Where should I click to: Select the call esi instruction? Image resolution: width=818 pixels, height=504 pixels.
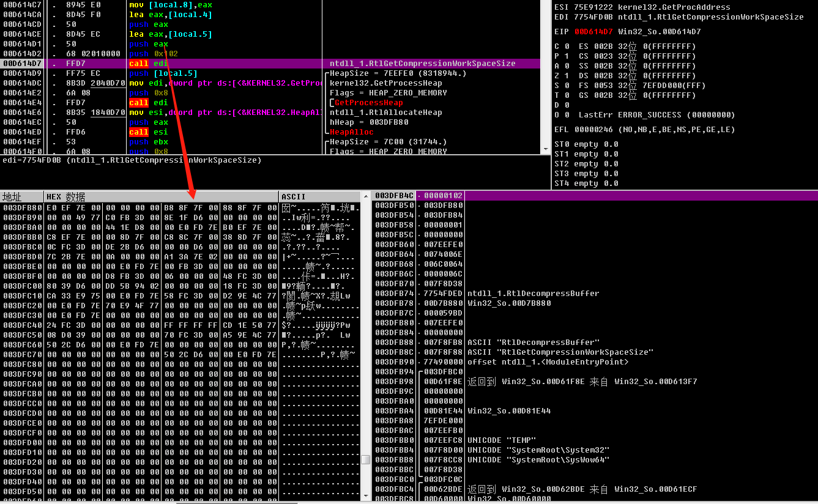click(149, 132)
